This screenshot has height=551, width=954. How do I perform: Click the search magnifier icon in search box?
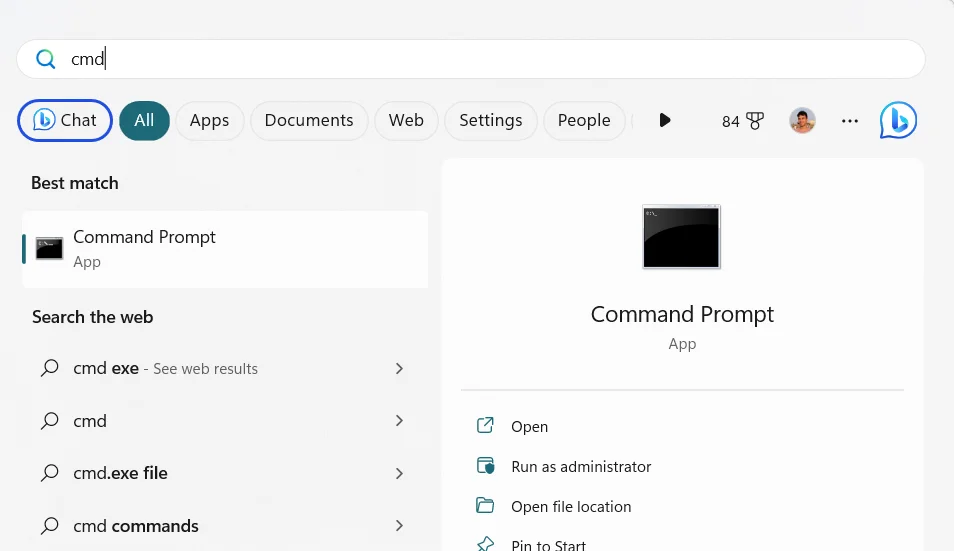click(45, 59)
